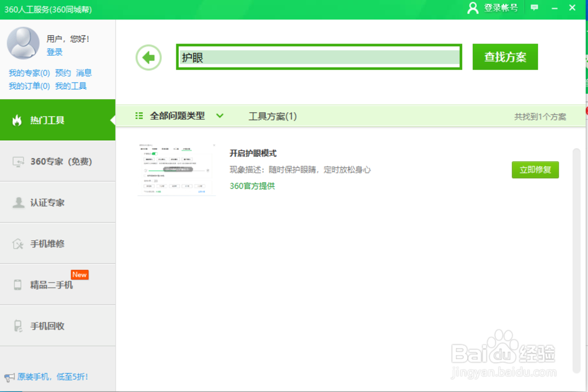588x392 pixels.
Task: Click the 护眼 search input field
Action: pyautogui.click(x=318, y=56)
